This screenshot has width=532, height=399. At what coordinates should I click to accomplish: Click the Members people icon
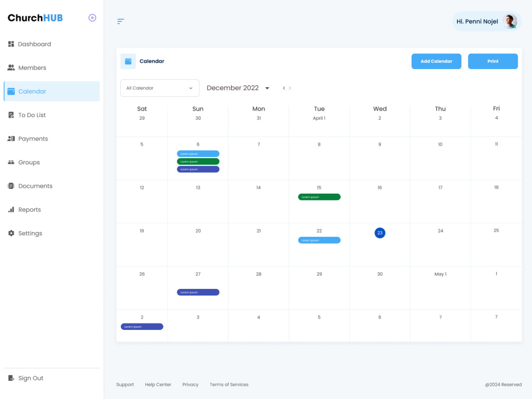(11, 68)
